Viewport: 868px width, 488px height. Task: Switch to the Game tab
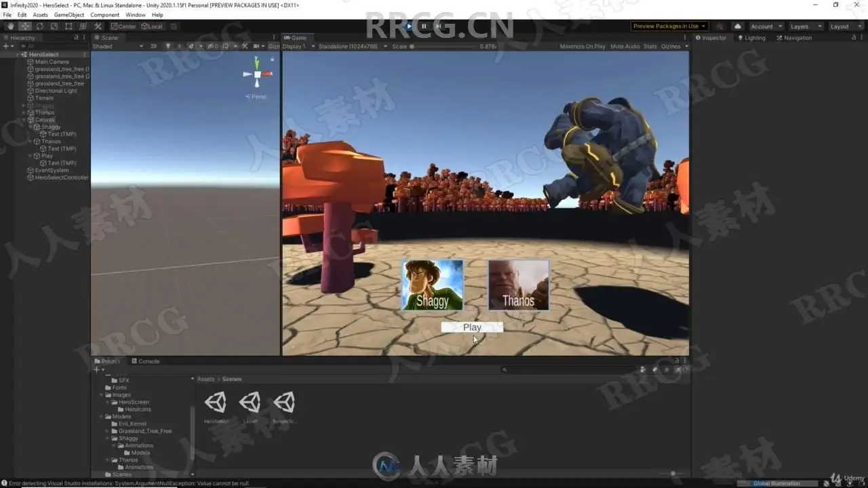point(296,38)
